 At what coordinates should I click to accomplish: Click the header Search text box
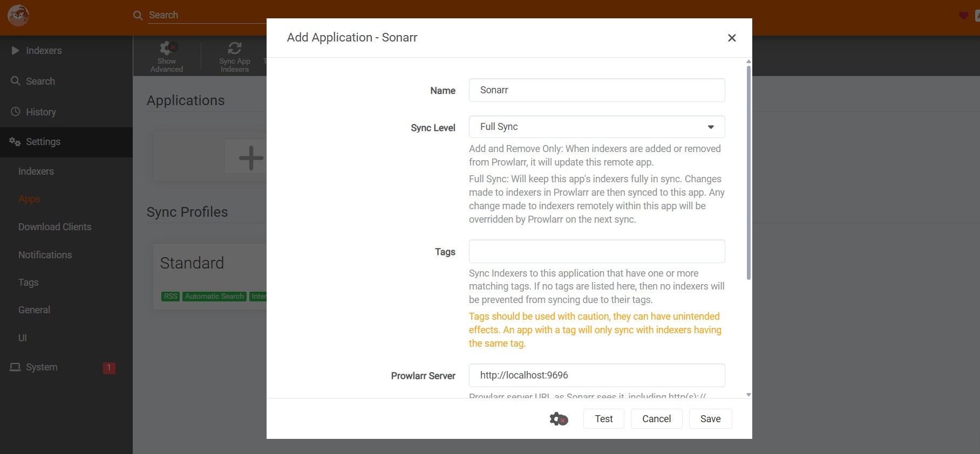(x=208, y=15)
